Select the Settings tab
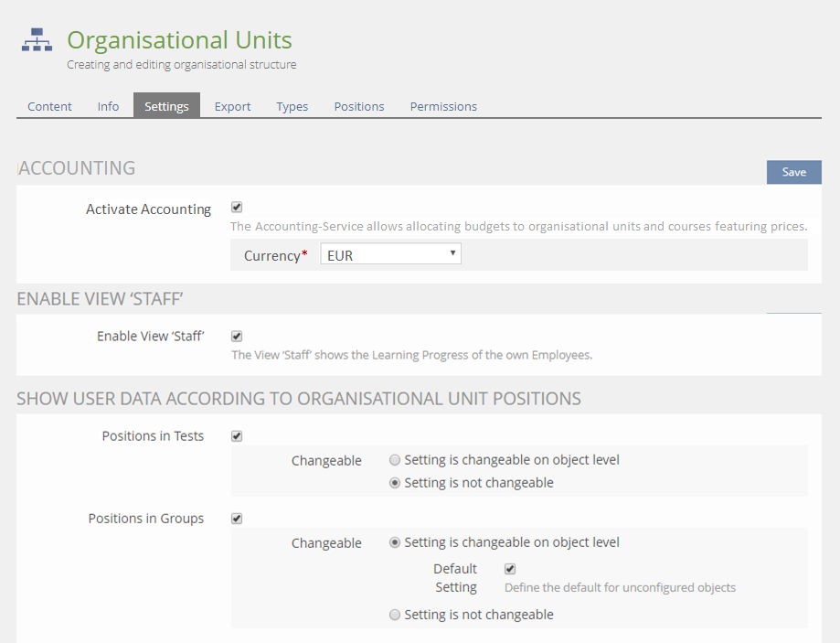840x643 pixels. [166, 106]
